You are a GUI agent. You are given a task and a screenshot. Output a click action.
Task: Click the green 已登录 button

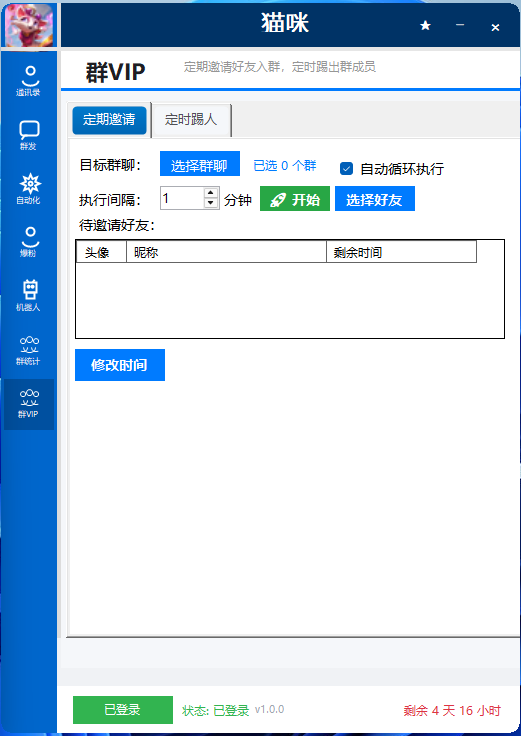click(x=123, y=710)
